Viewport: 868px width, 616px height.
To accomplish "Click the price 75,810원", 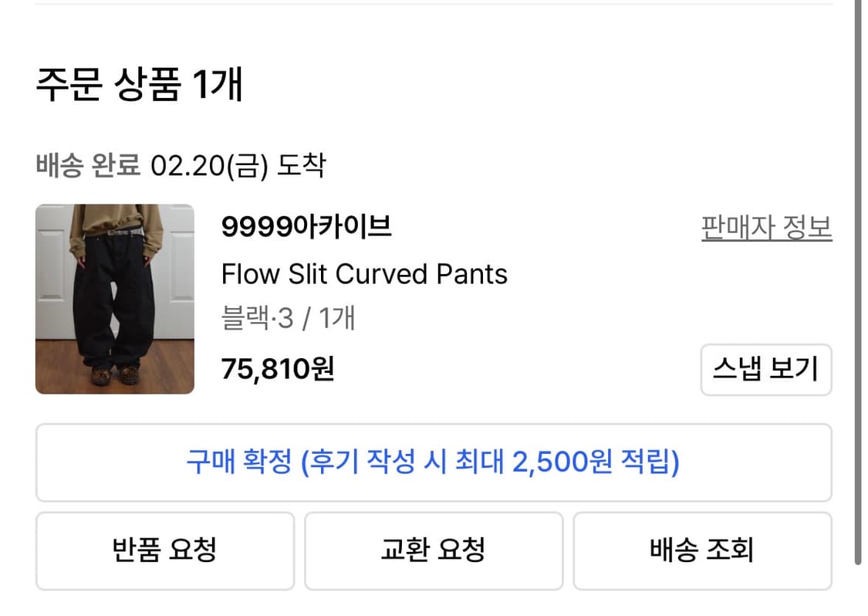I will point(279,370).
